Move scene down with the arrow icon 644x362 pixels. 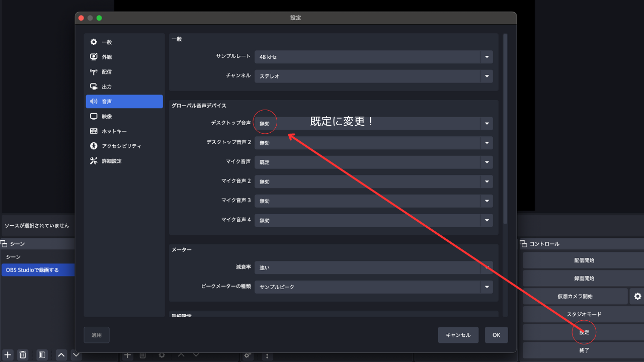point(76,355)
